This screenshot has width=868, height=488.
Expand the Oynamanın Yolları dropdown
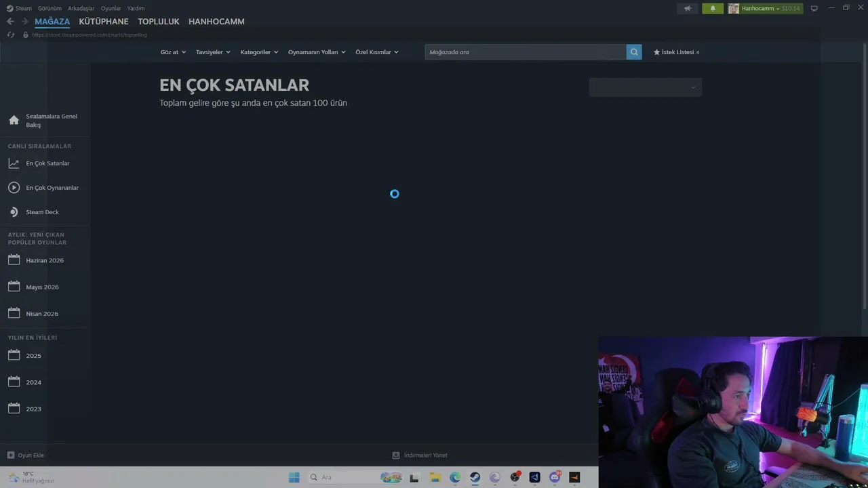point(317,52)
